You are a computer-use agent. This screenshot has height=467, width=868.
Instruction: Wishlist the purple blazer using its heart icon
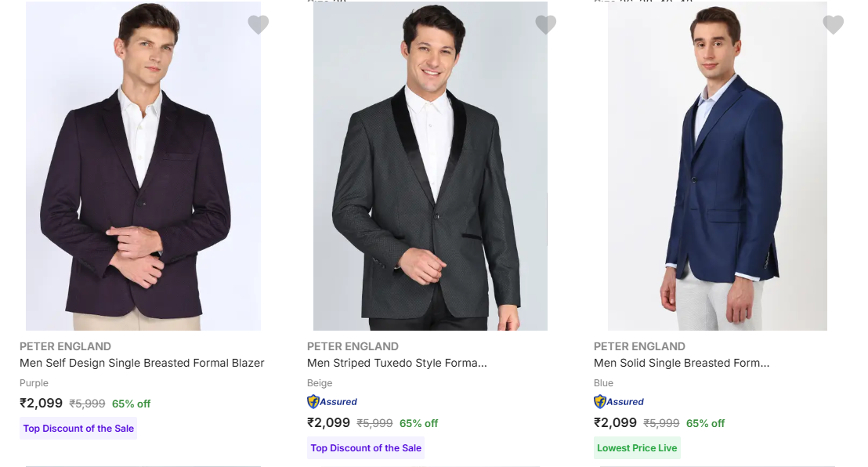[259, 25]
